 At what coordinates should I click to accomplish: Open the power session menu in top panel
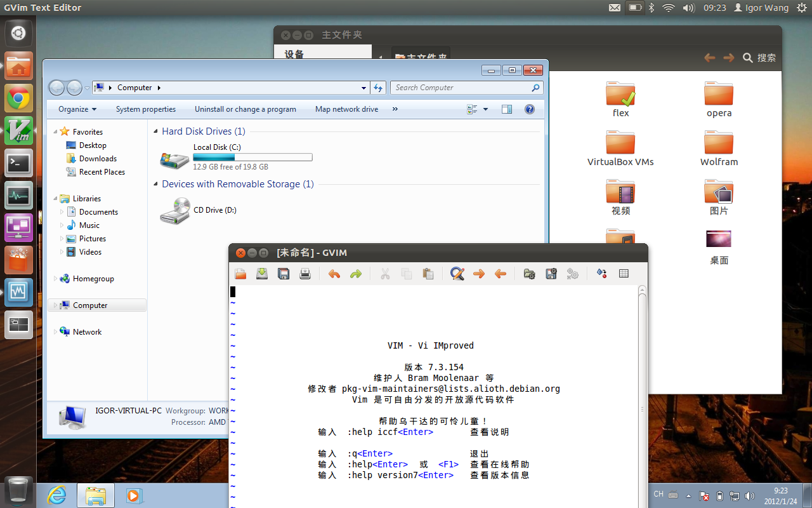coord(801,8)
